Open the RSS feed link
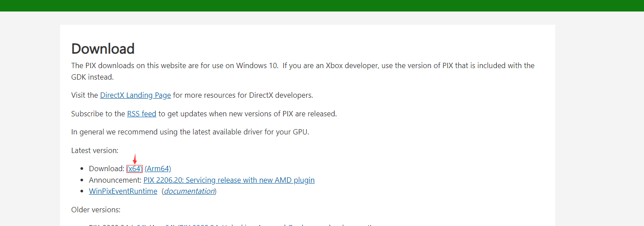 (x=141, y=114)
